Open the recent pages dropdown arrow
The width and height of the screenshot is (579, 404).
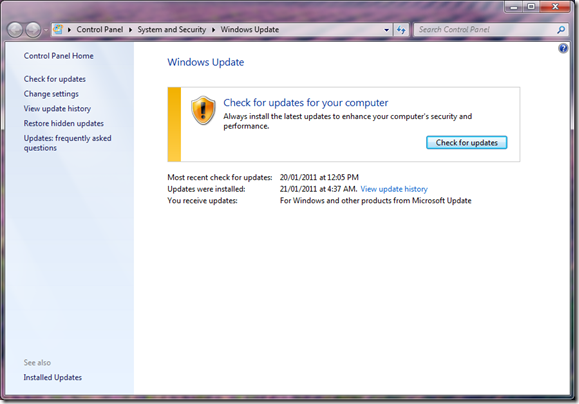45,30
